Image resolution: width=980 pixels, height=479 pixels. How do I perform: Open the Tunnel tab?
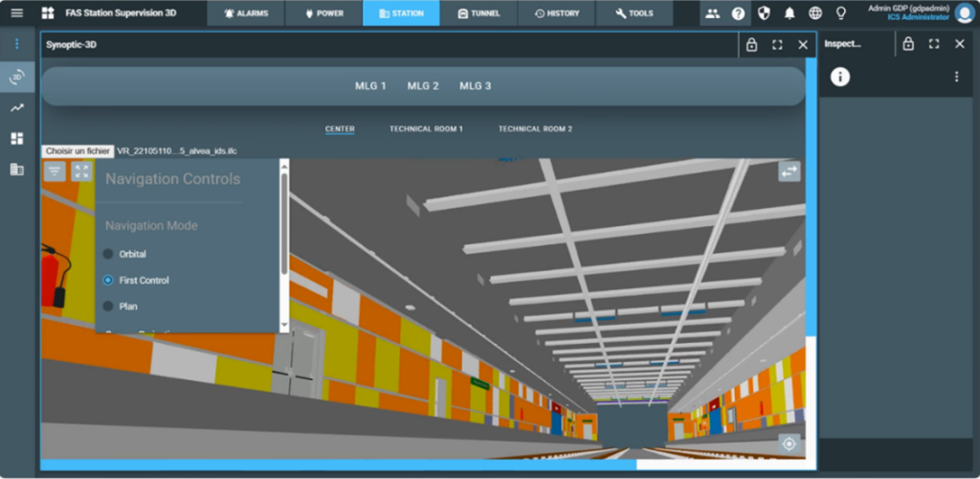[479, 13]
